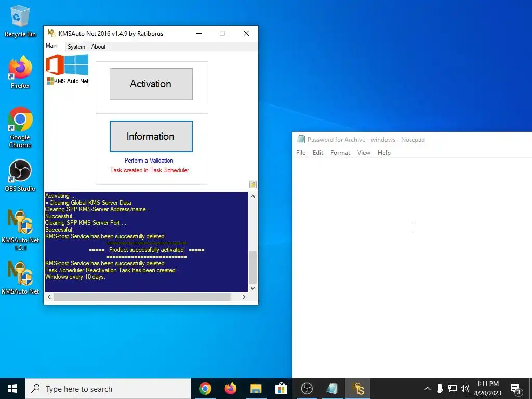Click 'Task Scheduler Reactivation Task has been created.' line
The height and width of the screenshot is (399, 532).
111,270
